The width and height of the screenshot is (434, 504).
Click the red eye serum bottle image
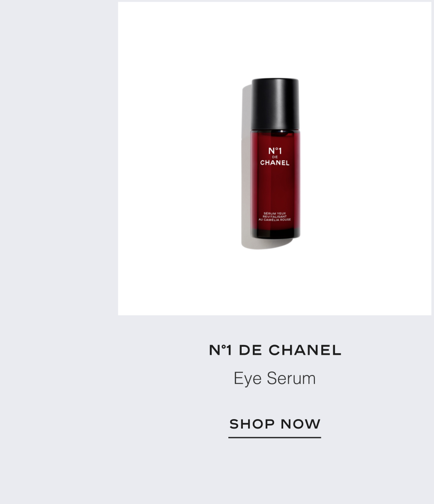[x=275, y=159]
